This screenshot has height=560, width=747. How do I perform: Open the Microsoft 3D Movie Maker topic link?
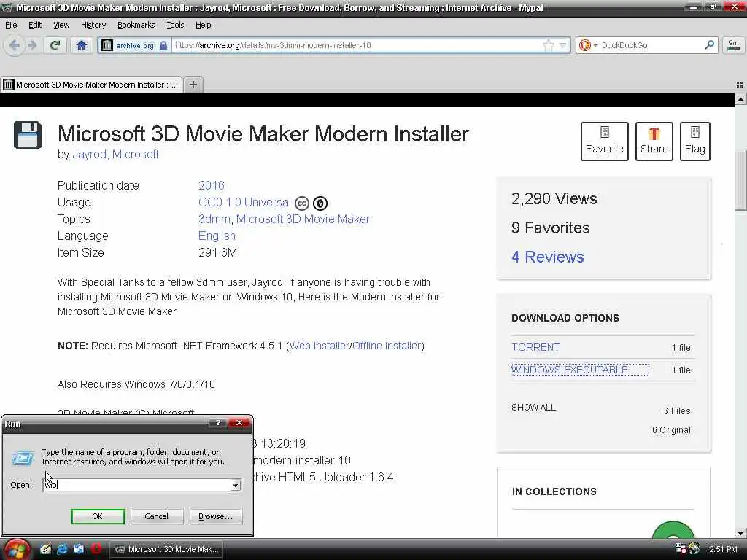303,219
